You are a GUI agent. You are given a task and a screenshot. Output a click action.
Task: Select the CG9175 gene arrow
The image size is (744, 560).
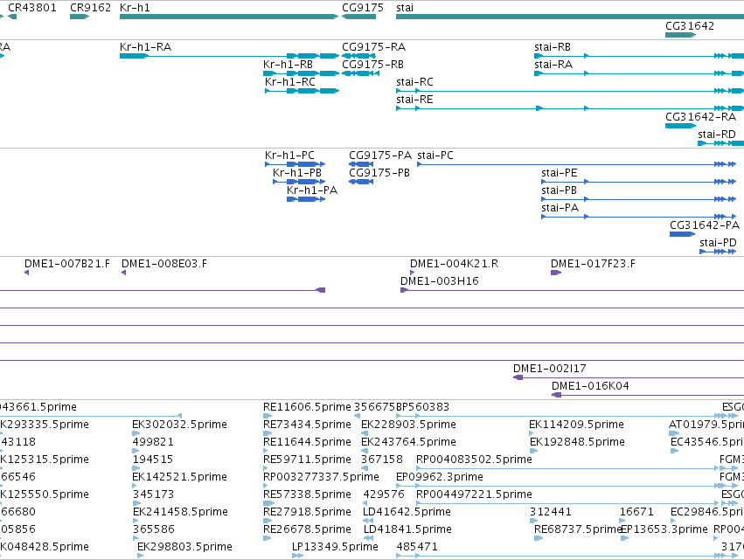click(358, 17)
